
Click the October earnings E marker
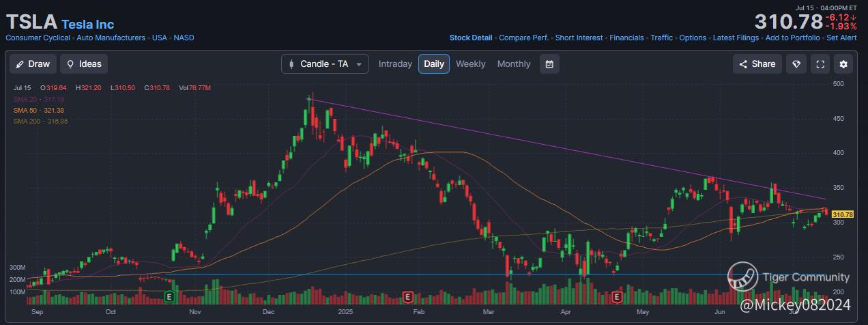coord(170,296)
